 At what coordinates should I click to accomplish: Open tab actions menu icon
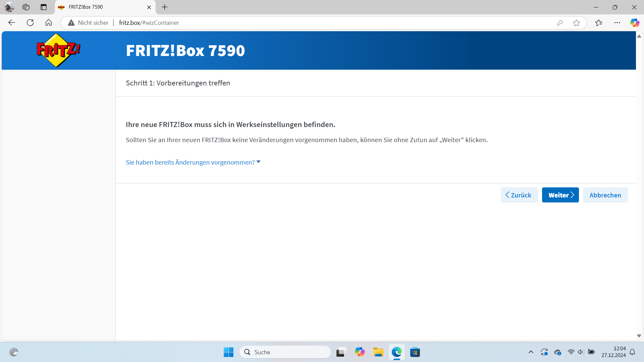pyautogui.click(x=44, y=7)
